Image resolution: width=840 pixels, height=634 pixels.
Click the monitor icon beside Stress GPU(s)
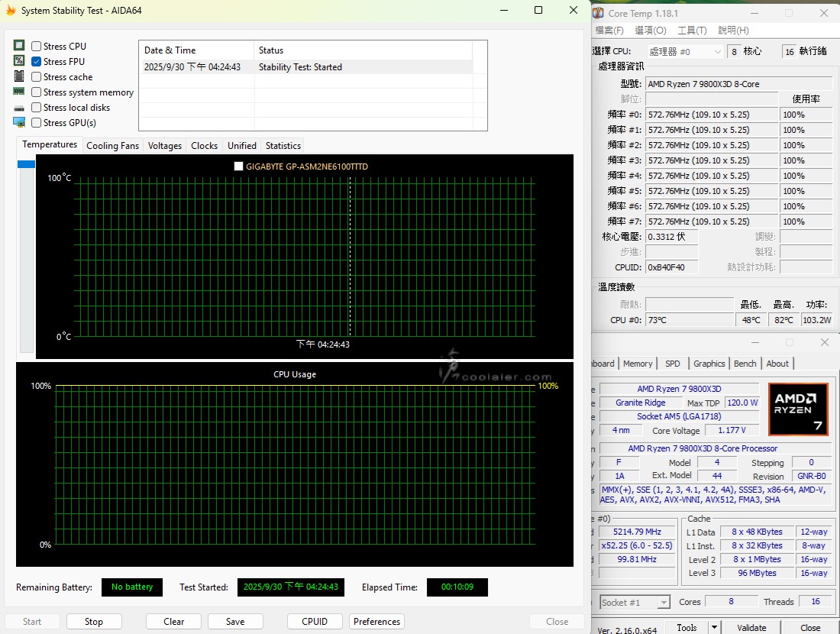point(19,122)
